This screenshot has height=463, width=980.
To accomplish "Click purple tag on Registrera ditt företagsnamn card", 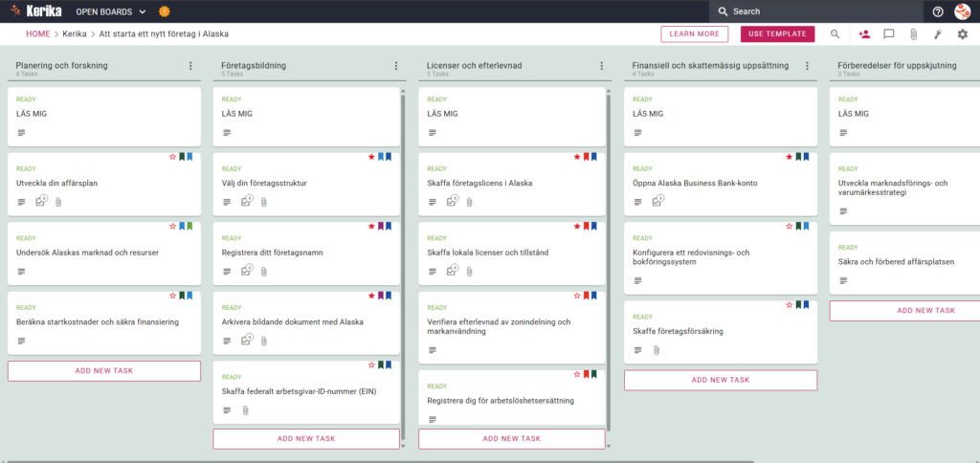I will click(381, 226).
